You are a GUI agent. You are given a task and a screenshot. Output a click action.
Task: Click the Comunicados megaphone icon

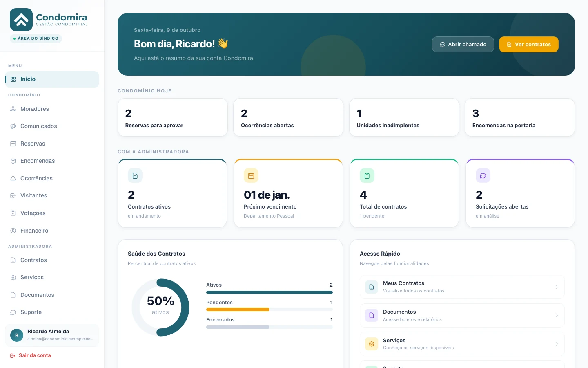coord(13,126)
